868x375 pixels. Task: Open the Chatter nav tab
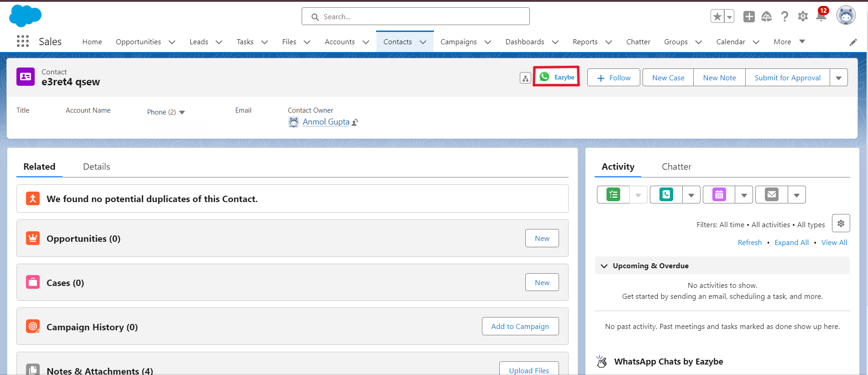(x=638, y=42)
